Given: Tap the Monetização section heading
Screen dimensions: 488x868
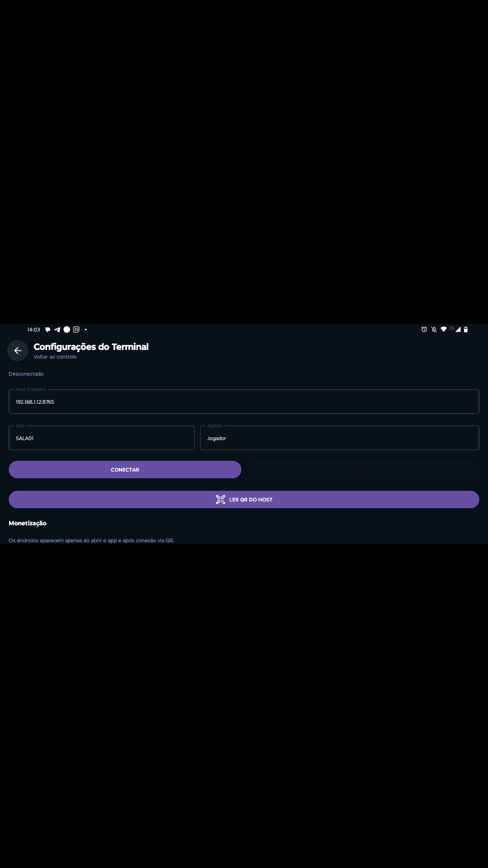Looking at the screenshot, I should (28, 523).
